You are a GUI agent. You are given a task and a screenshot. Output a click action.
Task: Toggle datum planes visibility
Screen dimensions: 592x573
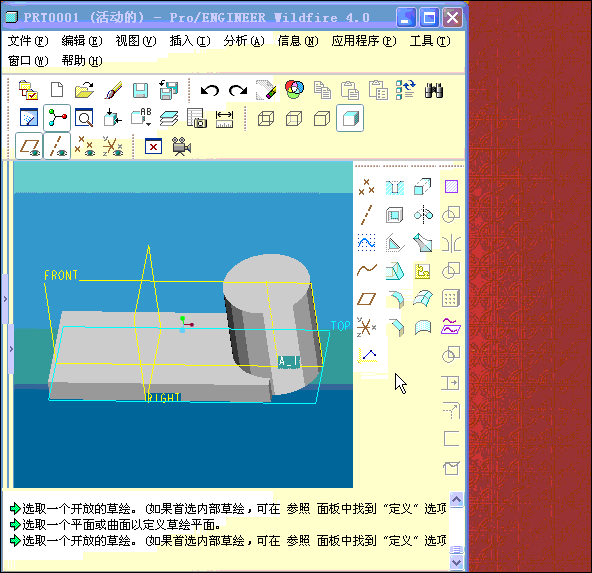click(29, 146)
